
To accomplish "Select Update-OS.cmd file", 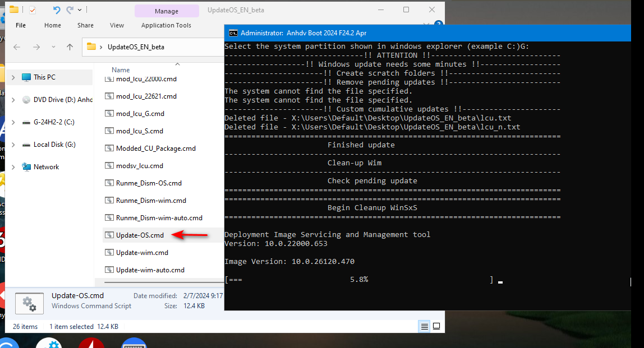I will [x=140, y=235].
